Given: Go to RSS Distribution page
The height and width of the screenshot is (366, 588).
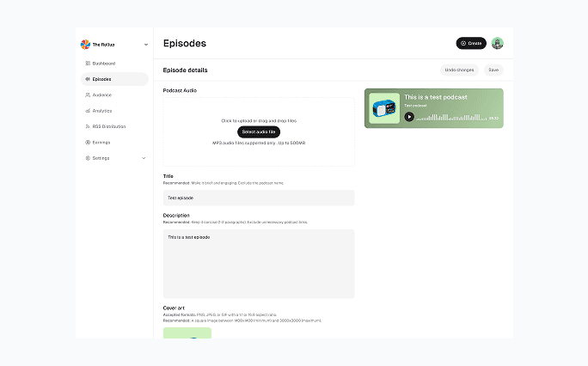Looking at the screenshot, I should pos(108,126).
